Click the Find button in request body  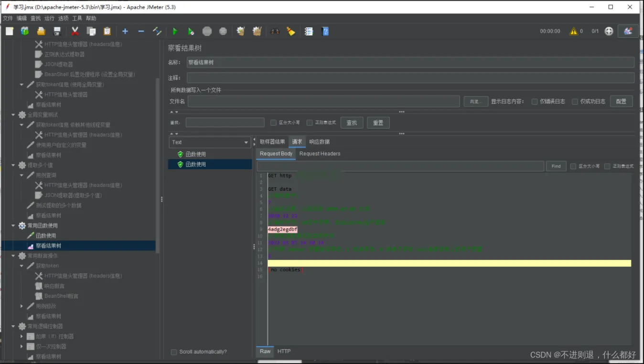pos(556,166)
